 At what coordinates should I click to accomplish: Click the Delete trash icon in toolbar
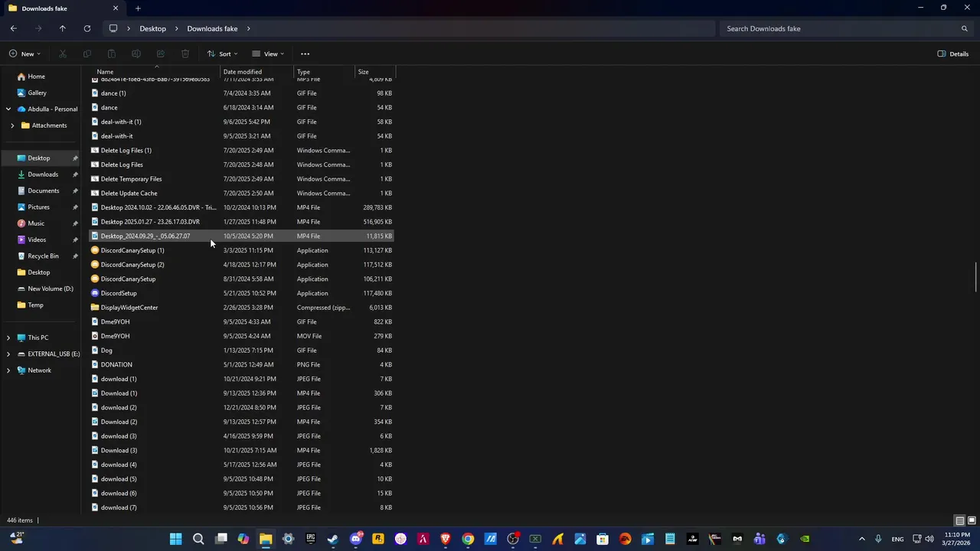pos(185,54)
